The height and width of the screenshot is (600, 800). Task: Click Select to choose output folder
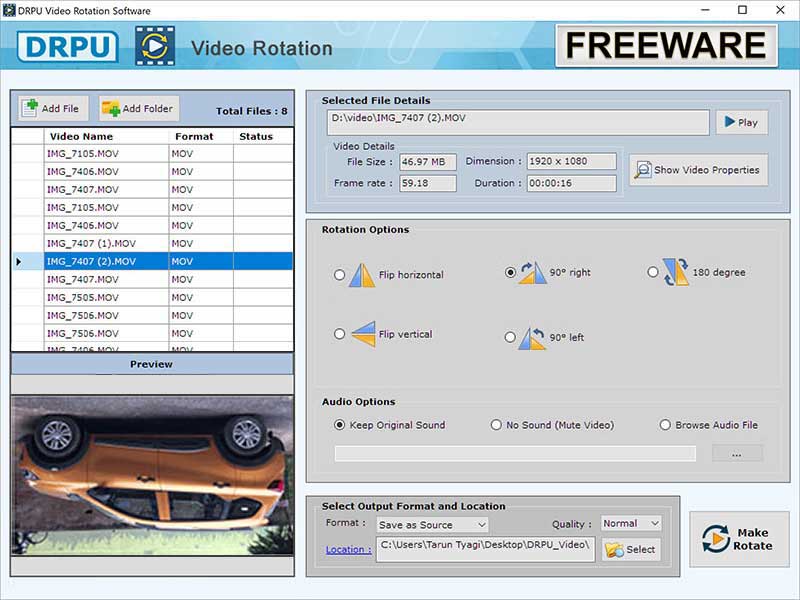631,549
